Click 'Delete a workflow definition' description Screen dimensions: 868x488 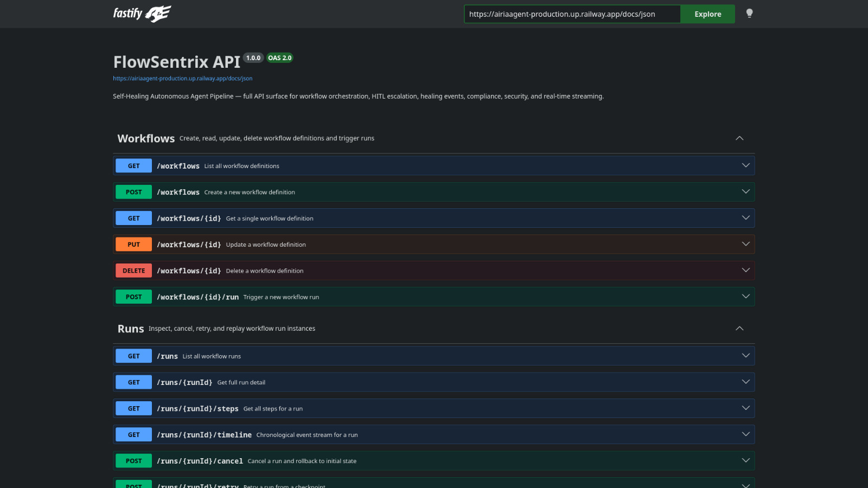265,271
